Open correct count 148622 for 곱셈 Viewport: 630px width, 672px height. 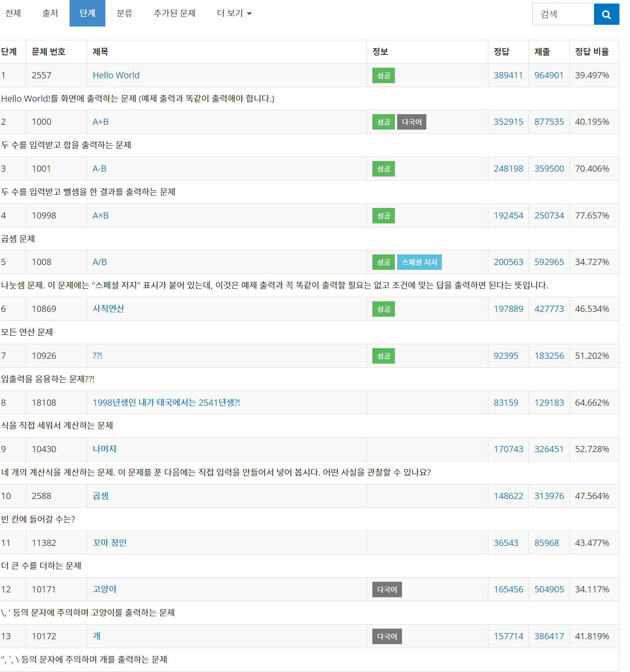point(508,496)
